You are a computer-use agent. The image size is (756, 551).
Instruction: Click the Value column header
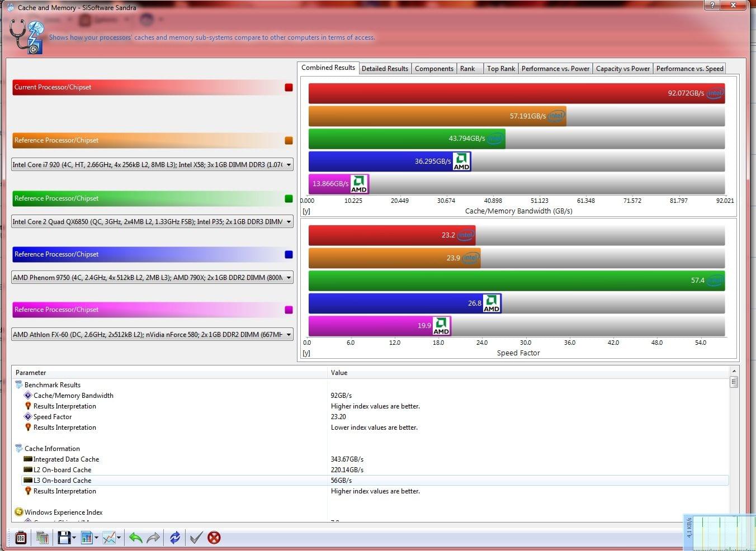pyautogui.click(x=528, y=373)
